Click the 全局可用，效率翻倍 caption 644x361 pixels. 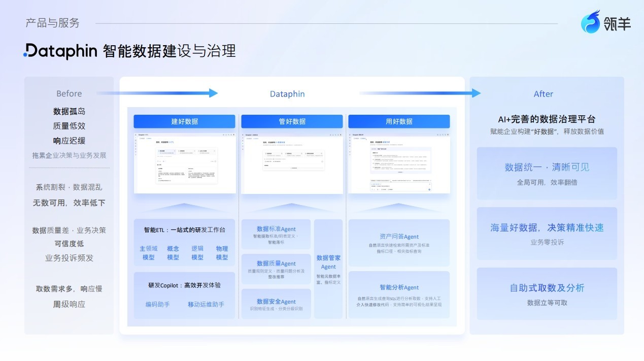pos(547,182)
